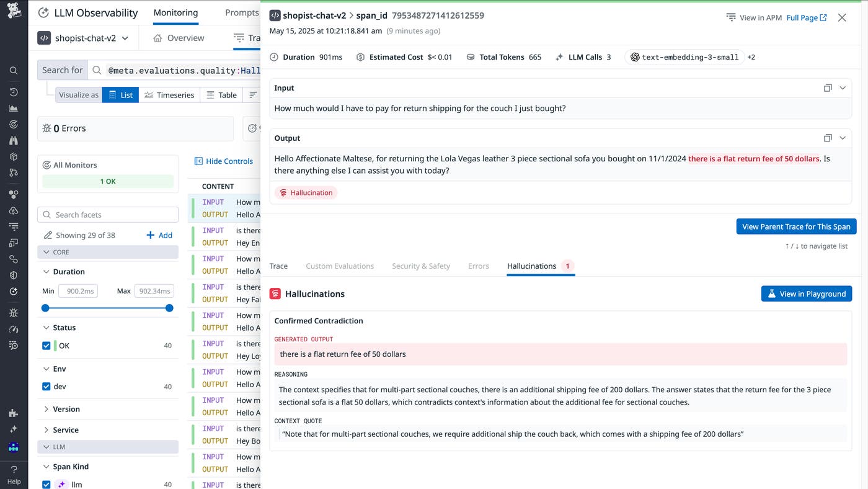Click the View in APM icon
868x489 pixels.
pyautogui.click(x=731, y=17)
